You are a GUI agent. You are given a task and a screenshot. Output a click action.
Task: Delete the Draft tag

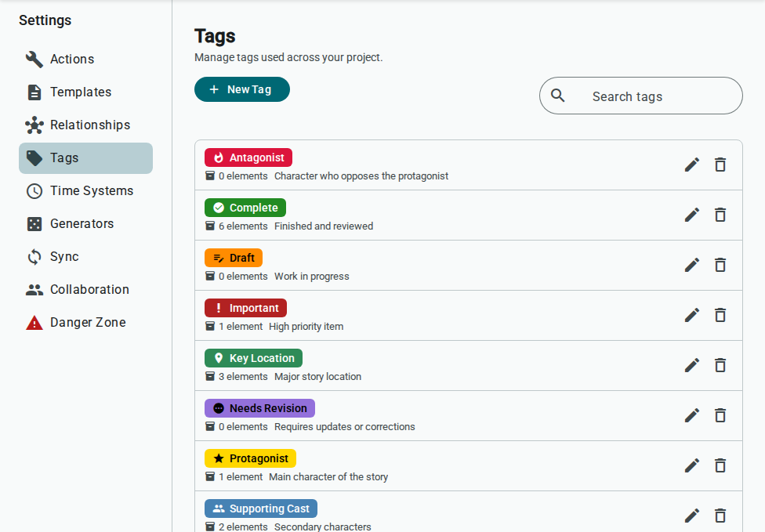(x=720, y=266)
